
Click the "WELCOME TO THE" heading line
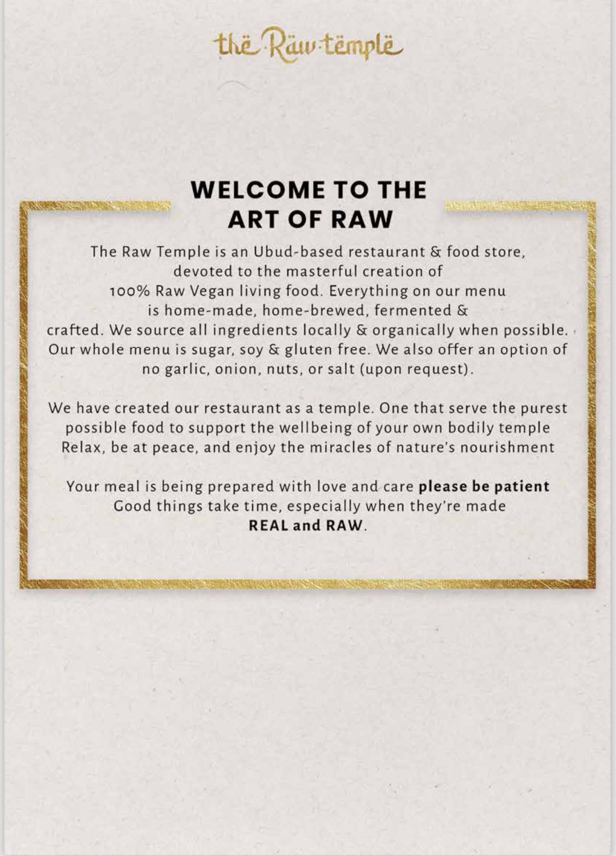tap(309, 190)
